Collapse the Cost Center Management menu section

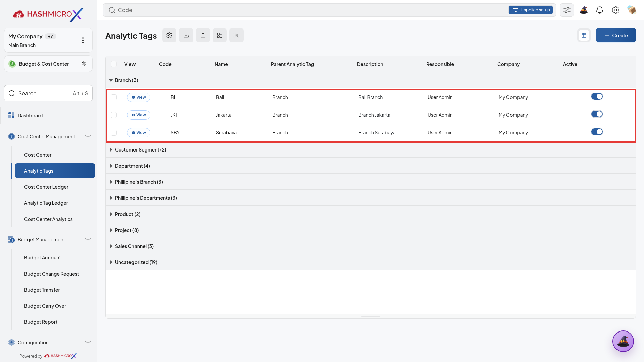(88, 136)
